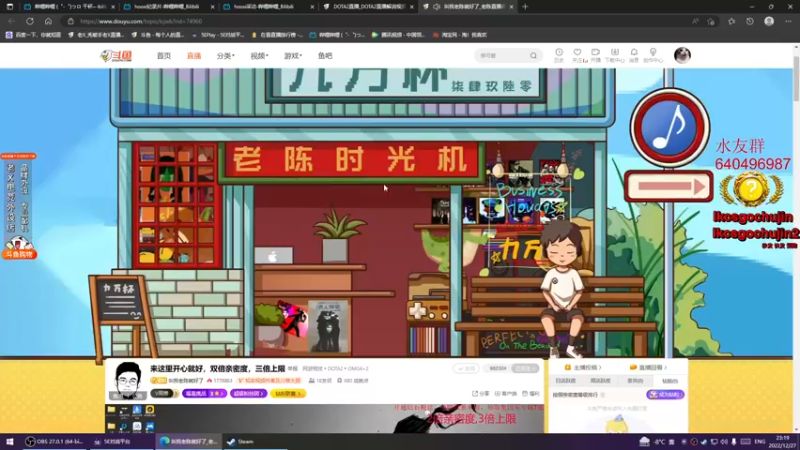
Task: Open the 百度一下 bookmark
Action: pos(34,35)
